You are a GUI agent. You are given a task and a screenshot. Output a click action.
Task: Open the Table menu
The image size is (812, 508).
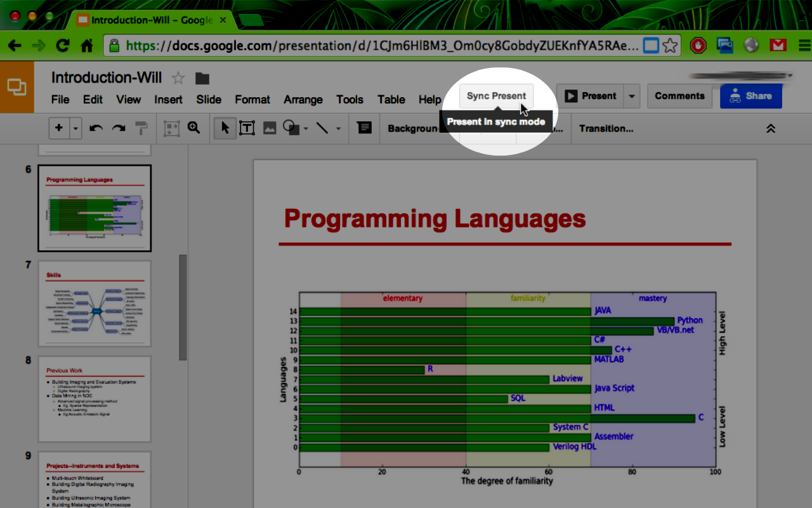click(391, 100)
